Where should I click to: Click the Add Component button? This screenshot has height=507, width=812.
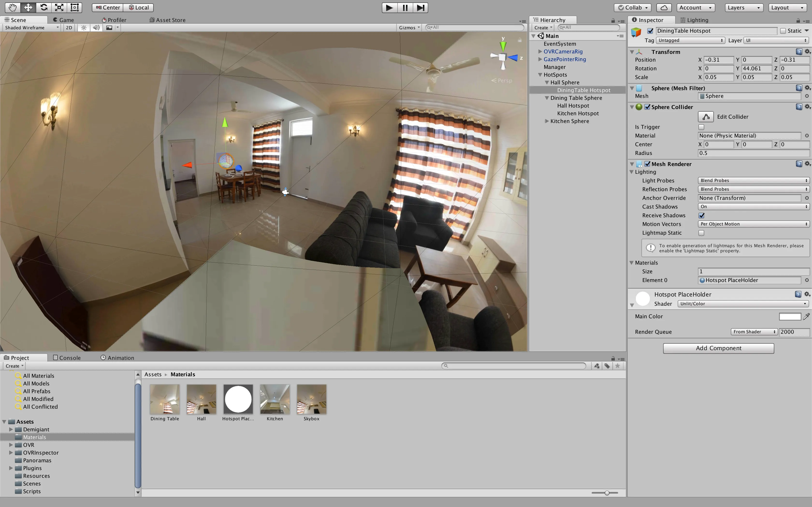click(x=718, y=348)
